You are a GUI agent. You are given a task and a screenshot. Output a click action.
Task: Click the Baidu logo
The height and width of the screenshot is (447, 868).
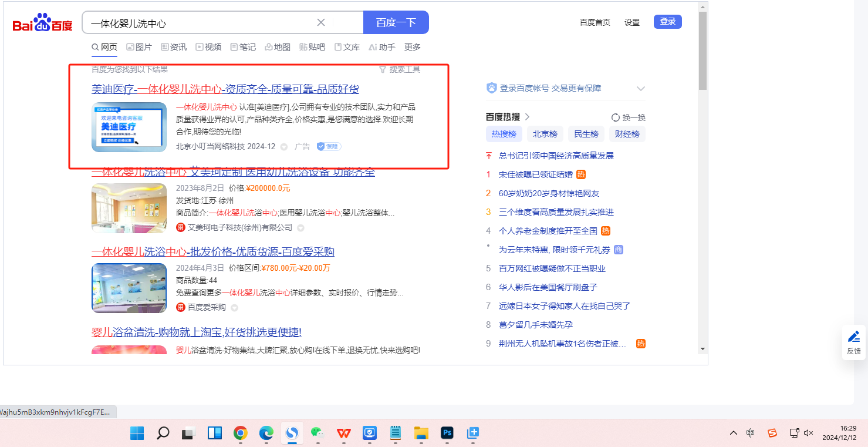point(42,23)
